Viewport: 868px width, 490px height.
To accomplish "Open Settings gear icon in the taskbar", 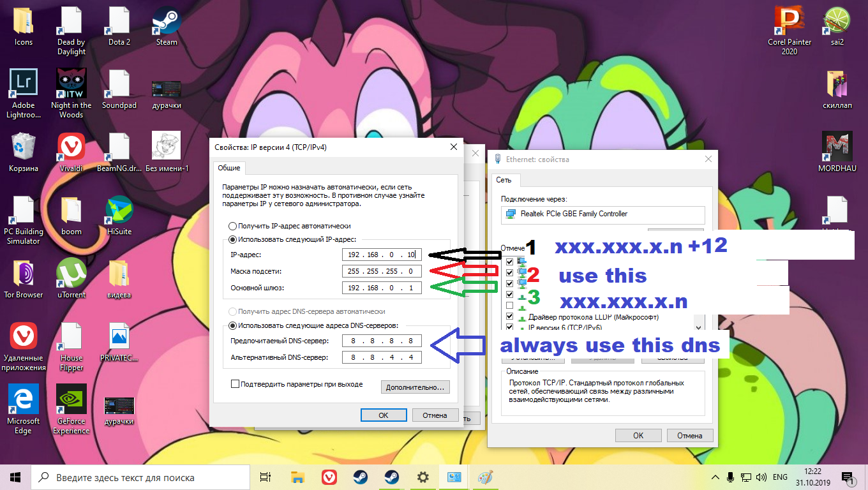I will pos(423,477).
